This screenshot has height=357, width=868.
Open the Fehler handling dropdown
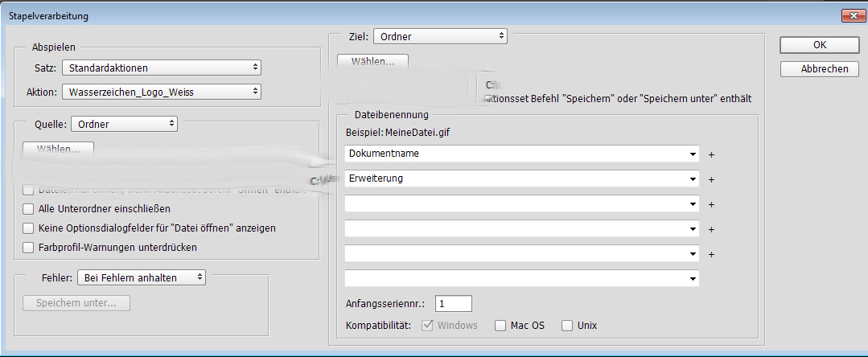point(142,277)
